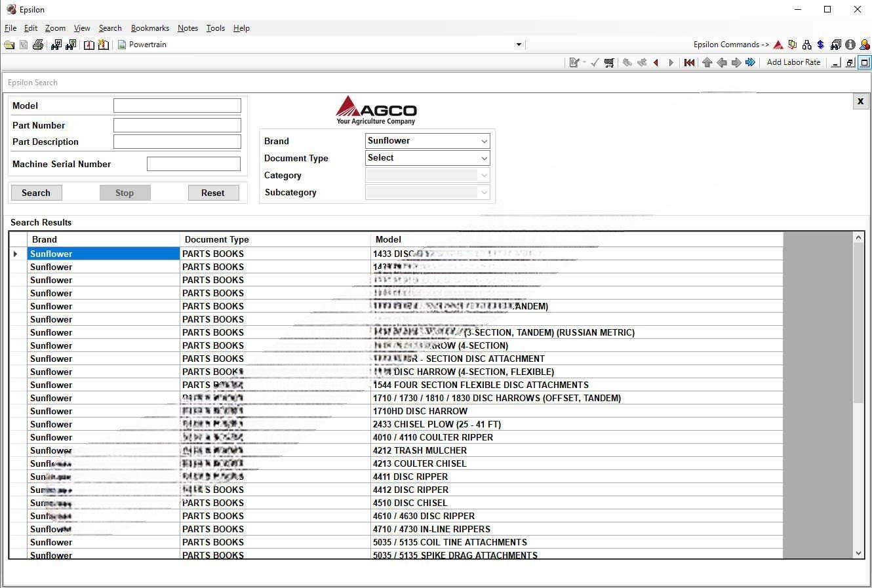Open the shopping cart picklist icon
The width and height of the screenshot is (872, 588).
[609, 62]
